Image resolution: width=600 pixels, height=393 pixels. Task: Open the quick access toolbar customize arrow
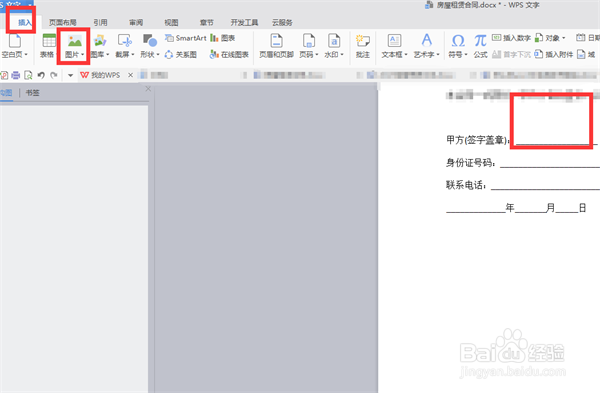70,75
